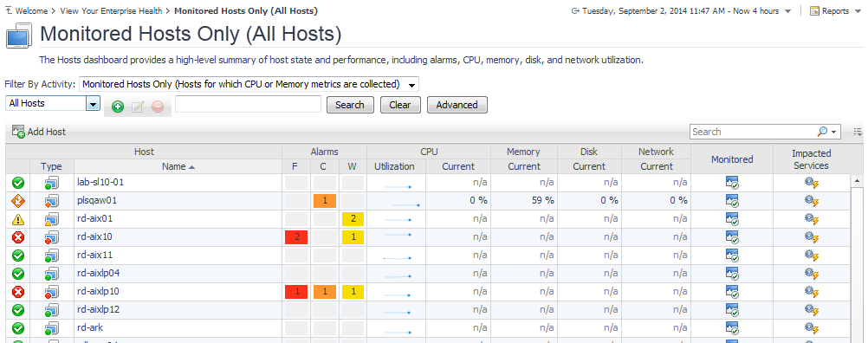
Task: Click the filter search text field
Action: pos(248,104)
